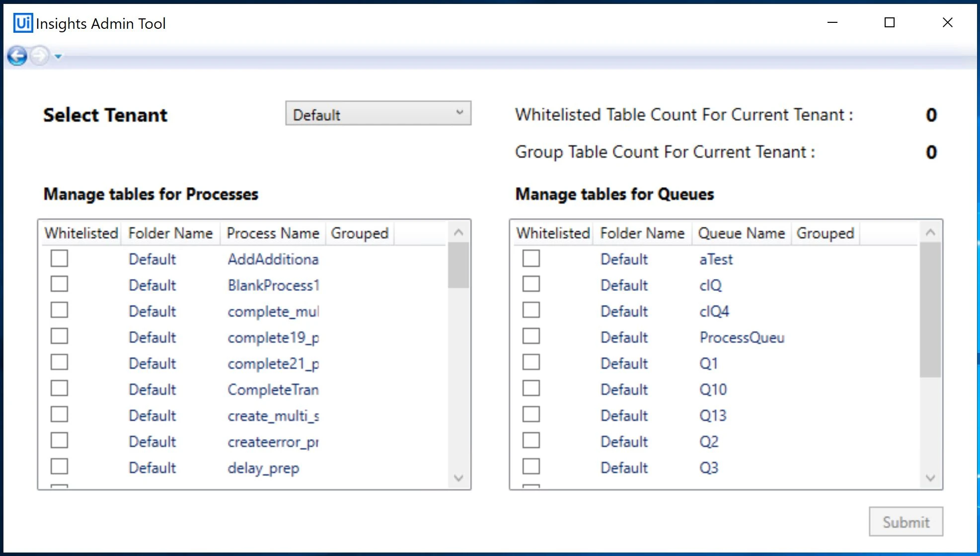The image size is (980, 556).
Task: Tick the BlankProcess1 whitelist checkbox
Action: [59, 284]
